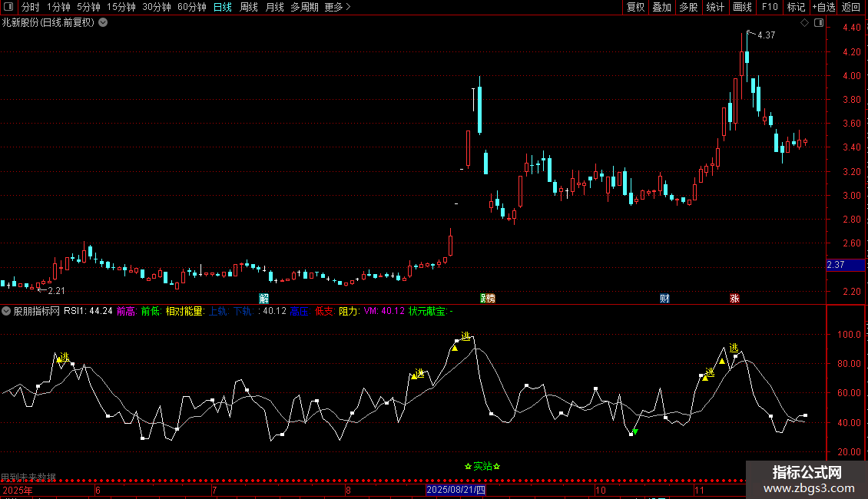
Task: Click the 状元献宝 indicator label
Action: pos(429,312)
